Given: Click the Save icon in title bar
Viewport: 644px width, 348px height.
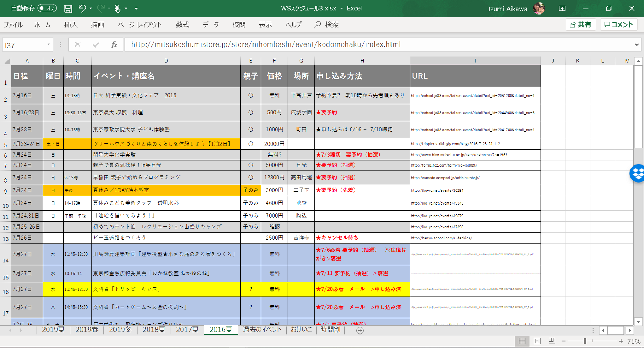Looking at the screenshot, I should click(68, 9).
